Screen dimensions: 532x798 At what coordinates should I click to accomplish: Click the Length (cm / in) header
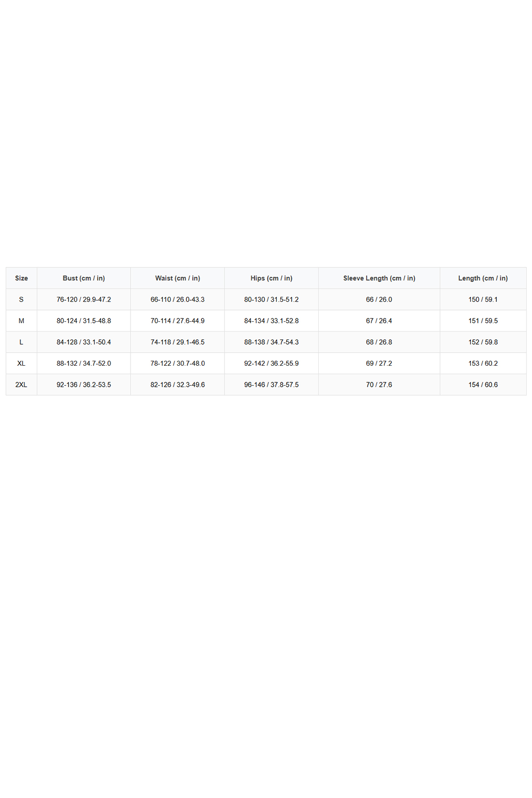483,278
